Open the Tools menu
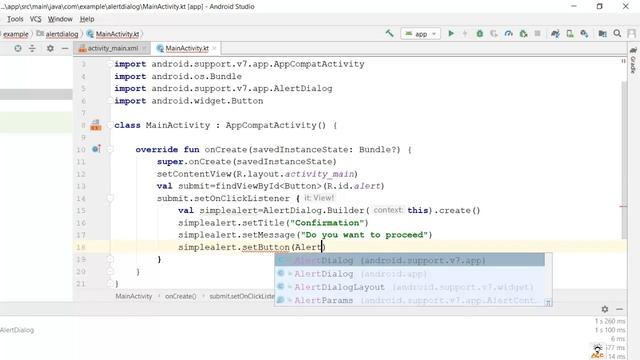 point(15,19)
